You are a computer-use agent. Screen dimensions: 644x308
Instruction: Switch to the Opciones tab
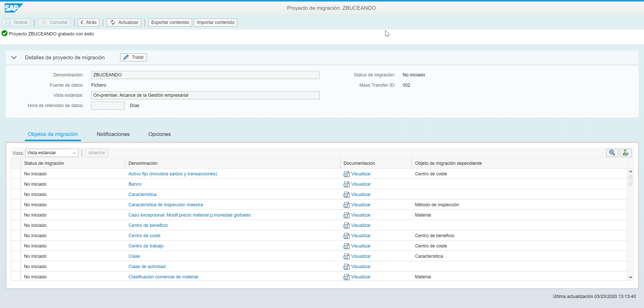159,134
